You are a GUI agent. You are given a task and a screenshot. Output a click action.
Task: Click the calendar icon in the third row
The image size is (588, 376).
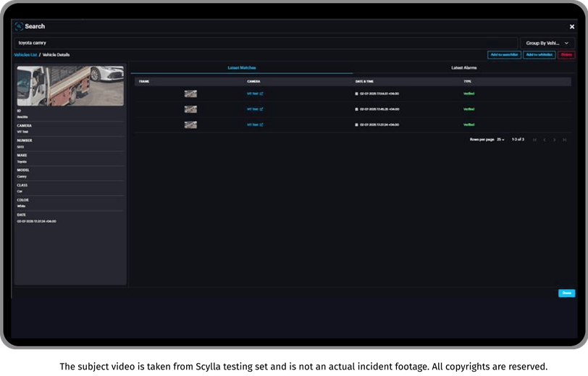[356, 125]
